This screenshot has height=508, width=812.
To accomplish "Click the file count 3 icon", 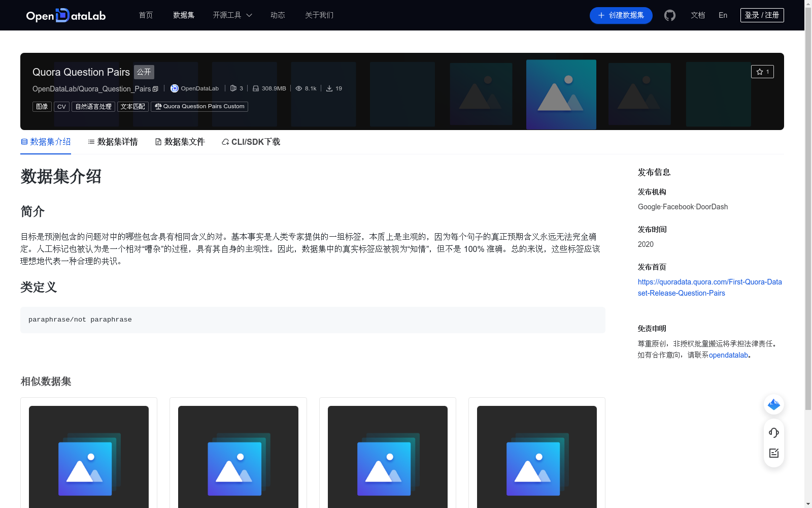I will point(233,88).
